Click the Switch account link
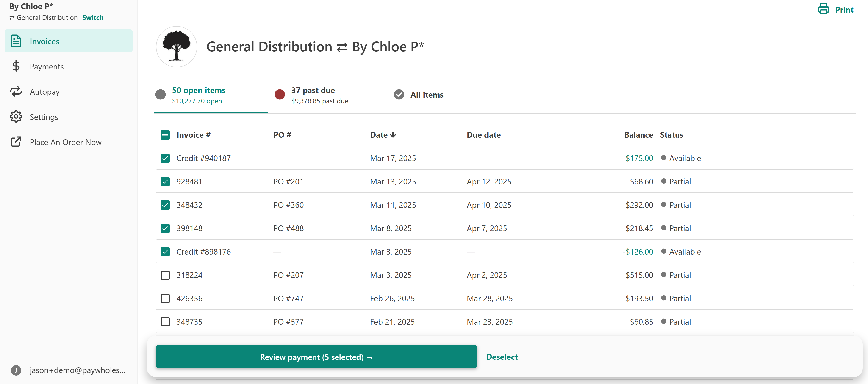Image resolution: width=868 pixels, height=384 pixels. [93, 17]
